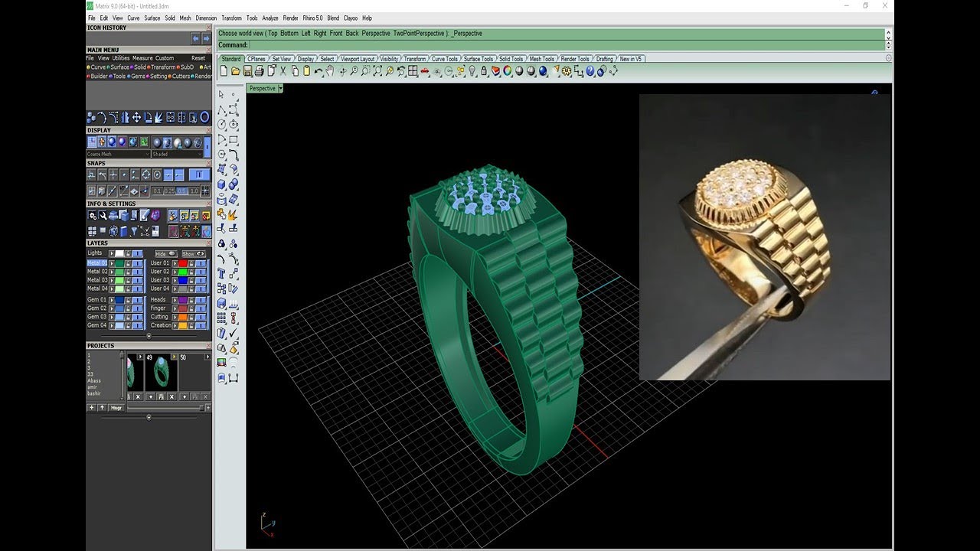This screenshot has height=551, width=980.
Task: Click the concentric circle center snap icon
Action: 157,174
